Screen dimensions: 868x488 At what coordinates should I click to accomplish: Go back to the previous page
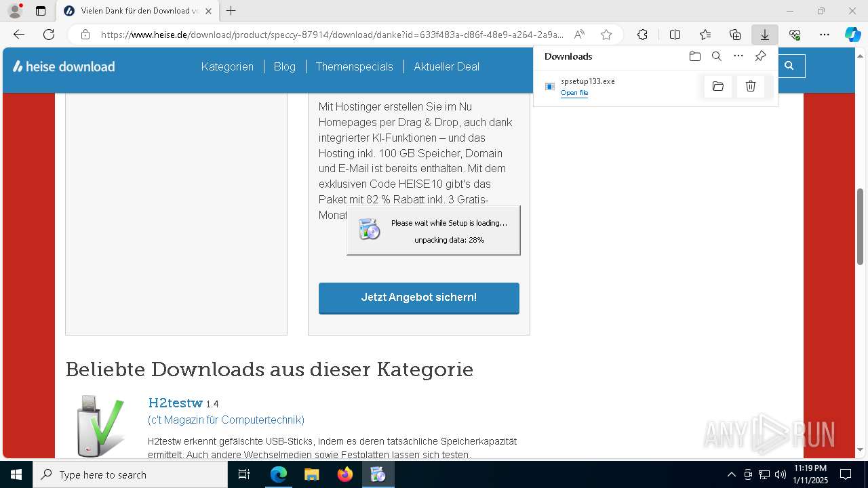[19, 35]
